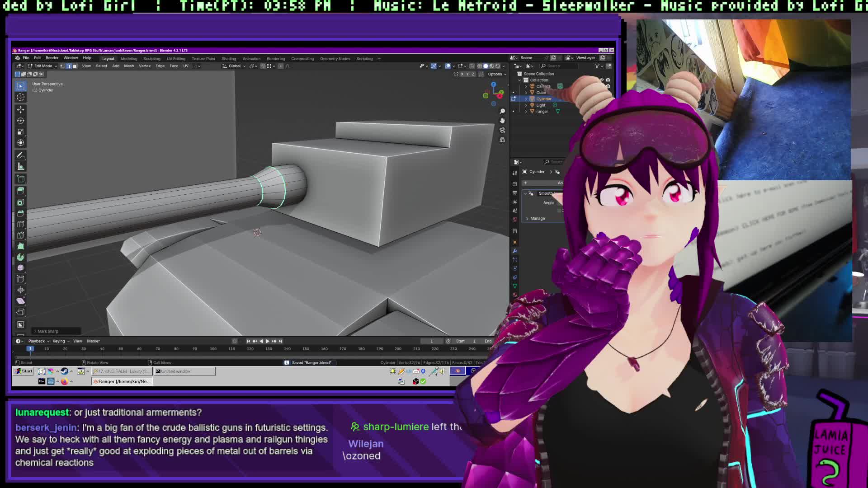Screen dimensions: 868x488
Task: Open the Mesh menu
Action: pos(129,66)
